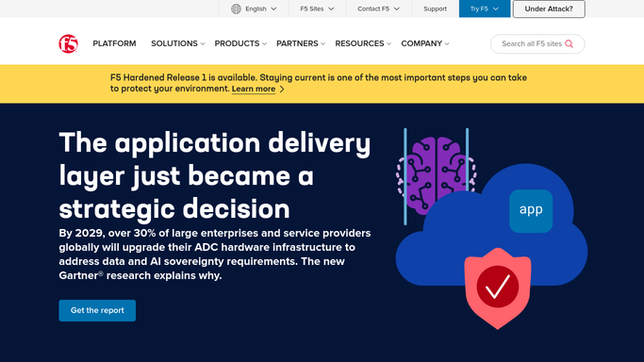Open the Platform nav item
Image resolution: width=644 pixels, height=362 pixels.
coord(114,43)
